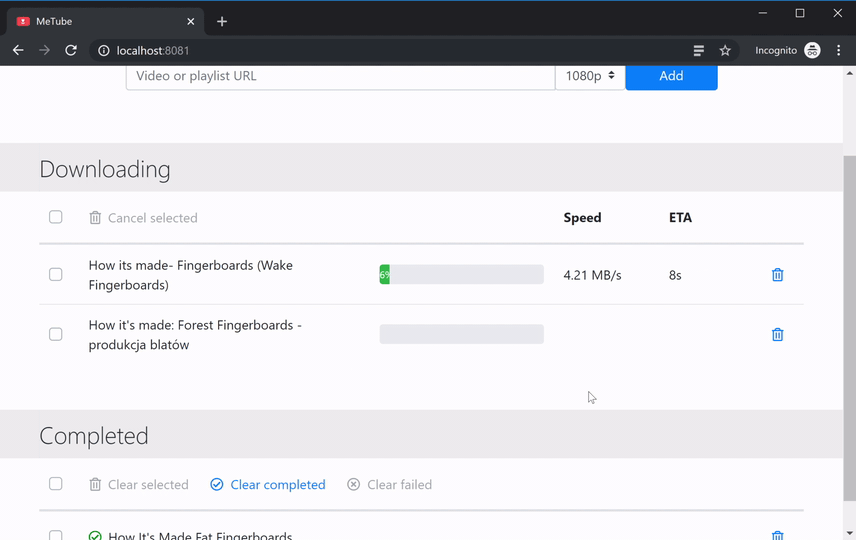Click the Completed section heading
Viewport: 856px width, 540px height.
pyautogui.click(x=94, y=436)
